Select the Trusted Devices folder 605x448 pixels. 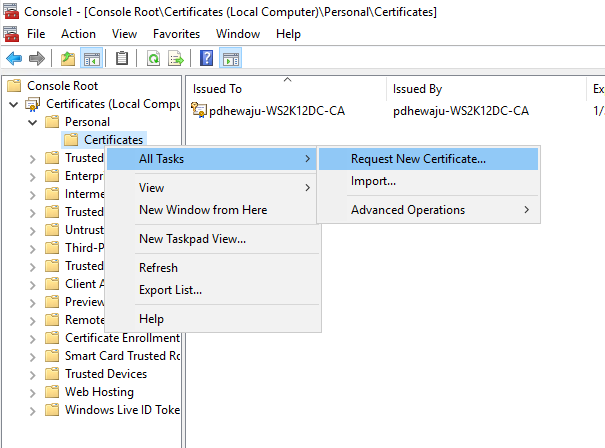coord(106,374)
